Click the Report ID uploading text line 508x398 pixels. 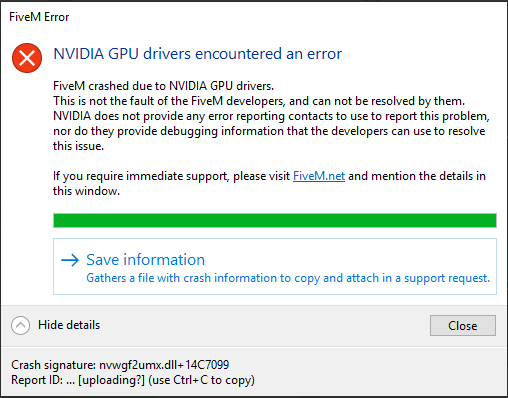(133, 380)
